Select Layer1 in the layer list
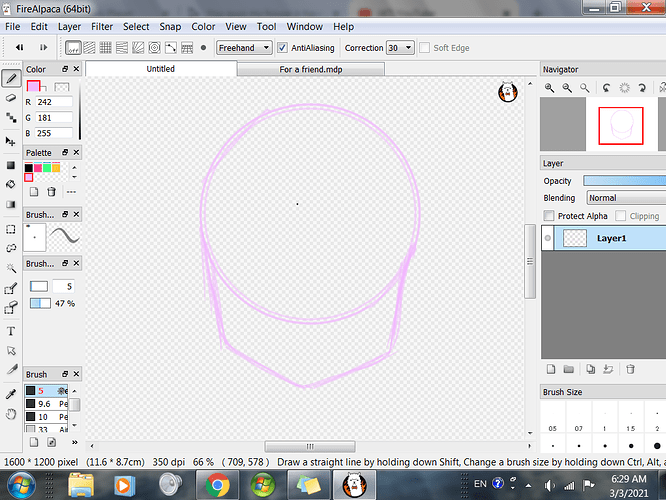This screenshot has width=666, height=500. (610, 238)
